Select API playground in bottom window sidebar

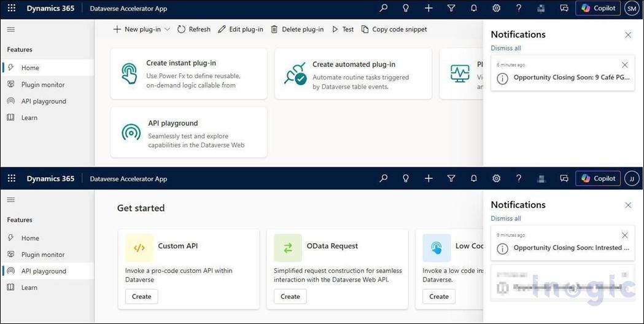coord(47,271)
